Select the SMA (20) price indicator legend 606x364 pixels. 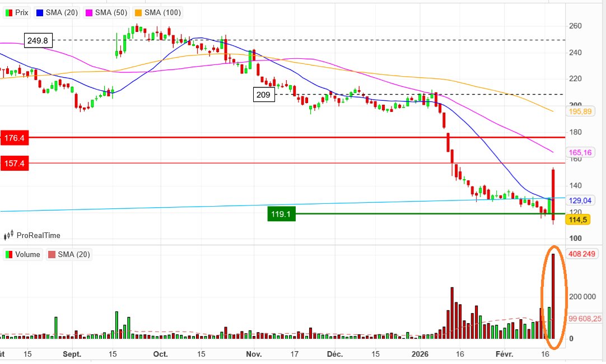tap(57, 13)
